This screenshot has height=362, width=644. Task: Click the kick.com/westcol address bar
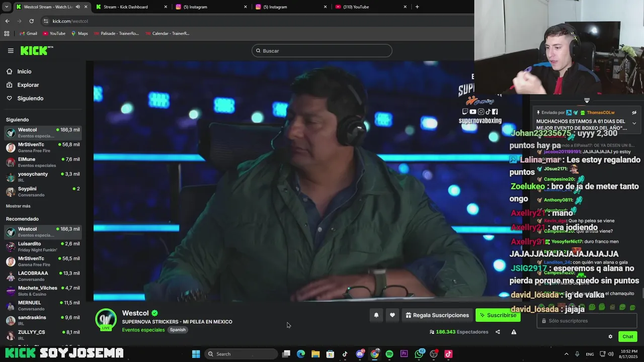257,21
